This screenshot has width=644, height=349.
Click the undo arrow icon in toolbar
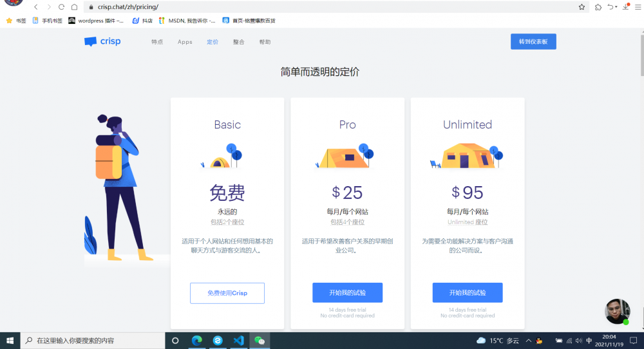point(612,7)
